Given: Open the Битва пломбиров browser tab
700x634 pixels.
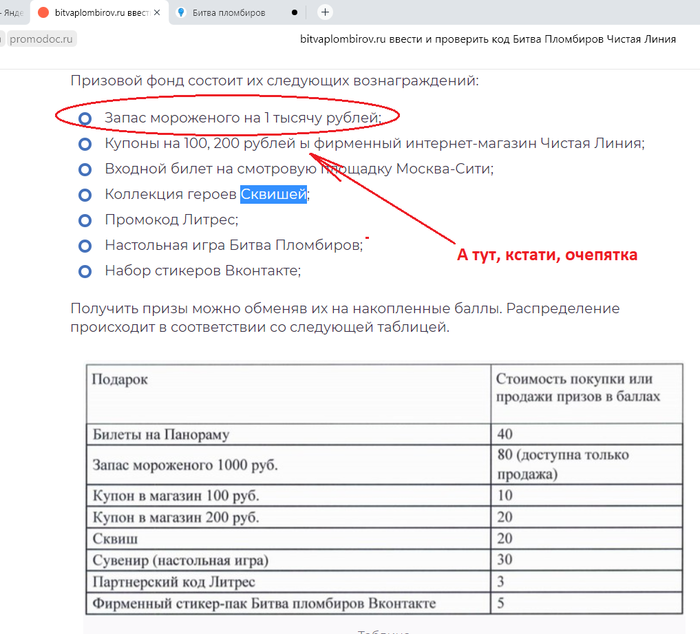Looking at the screenshot, I should tap(229, 13).
